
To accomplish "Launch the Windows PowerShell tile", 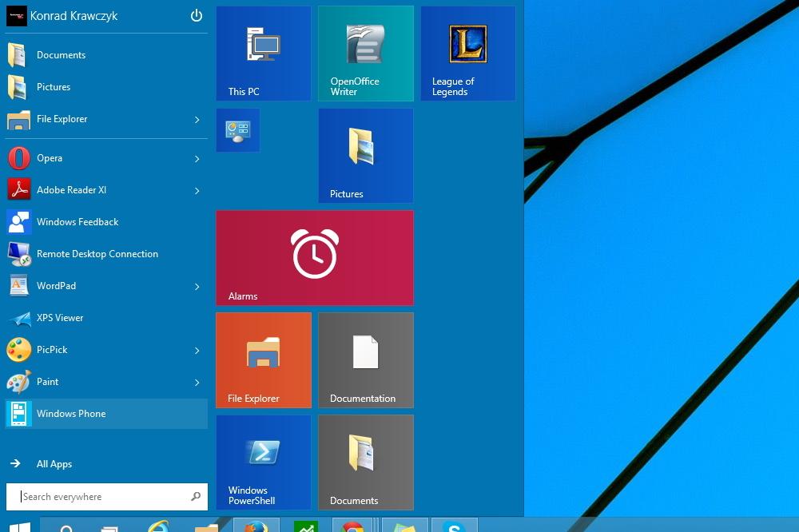I will [264, 463].
